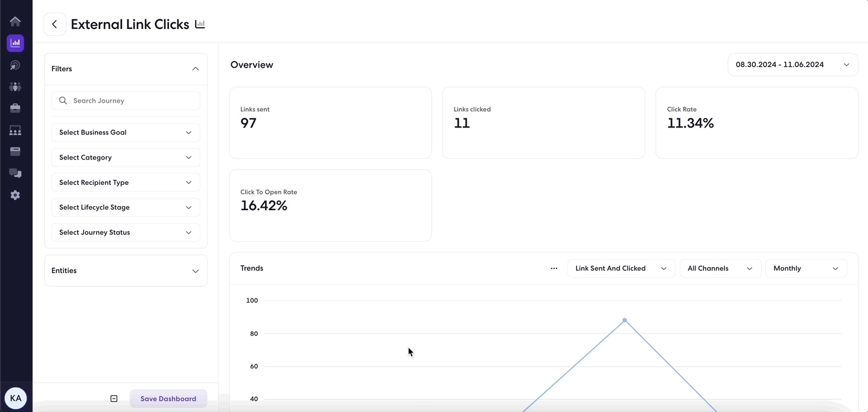Open Select Lifecycle Stage dropdown
The width and height of the screenshot is (868, 412).
tap(126, 207)
